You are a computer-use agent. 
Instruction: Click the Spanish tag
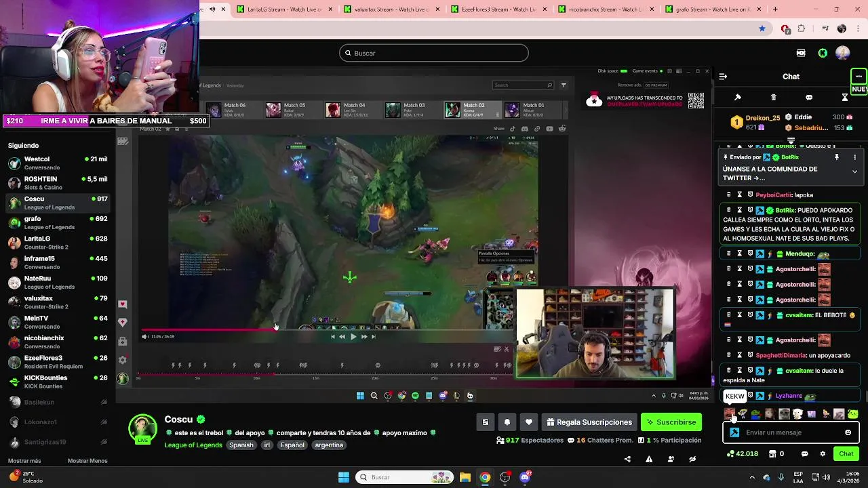tap(241, 445)
